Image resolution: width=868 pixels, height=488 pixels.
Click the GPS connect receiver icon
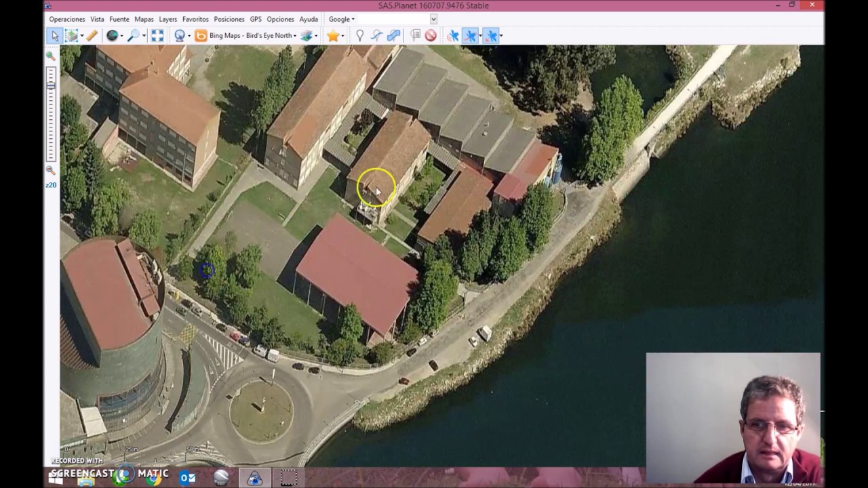pyautogui.click(x=453, y=35)
